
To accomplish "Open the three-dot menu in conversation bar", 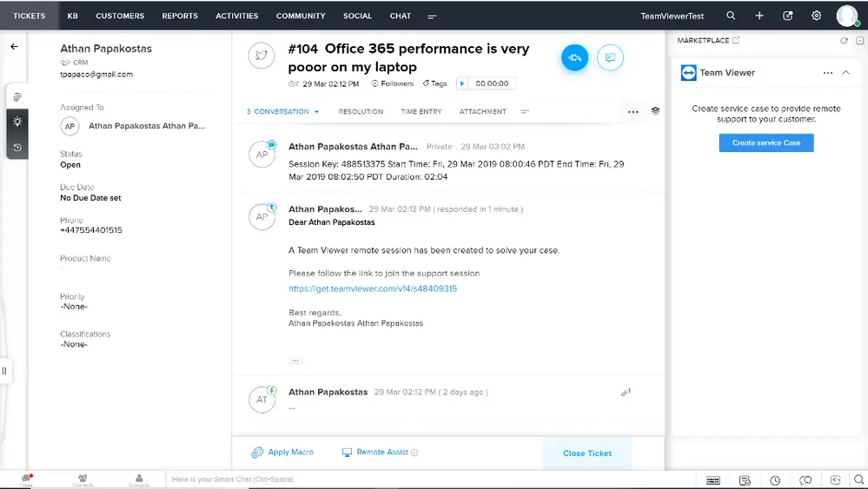I will [633, 112].
